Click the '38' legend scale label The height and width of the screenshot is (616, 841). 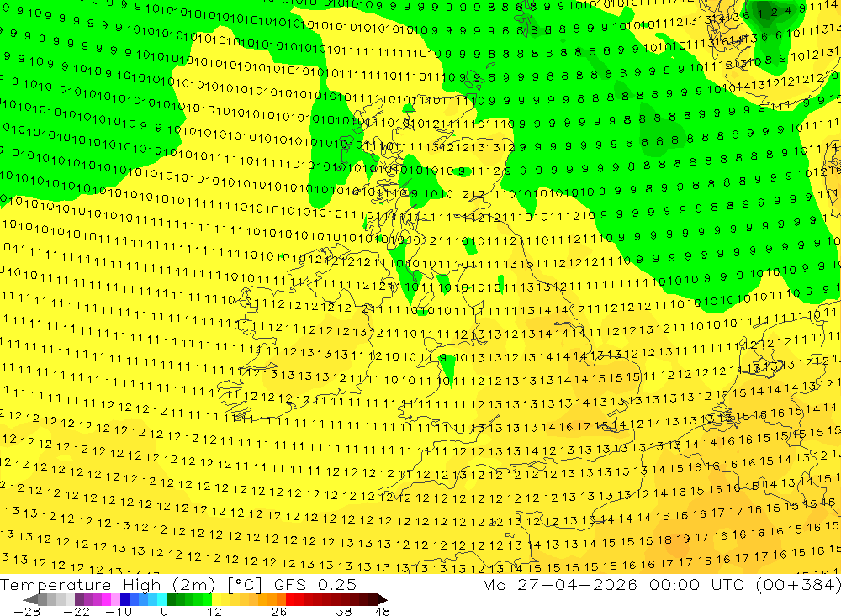344,611
